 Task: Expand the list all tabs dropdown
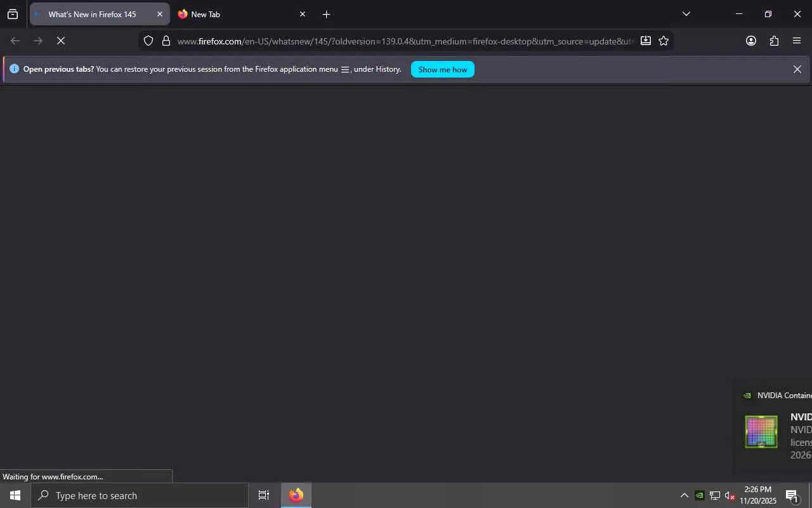[686, 14]
